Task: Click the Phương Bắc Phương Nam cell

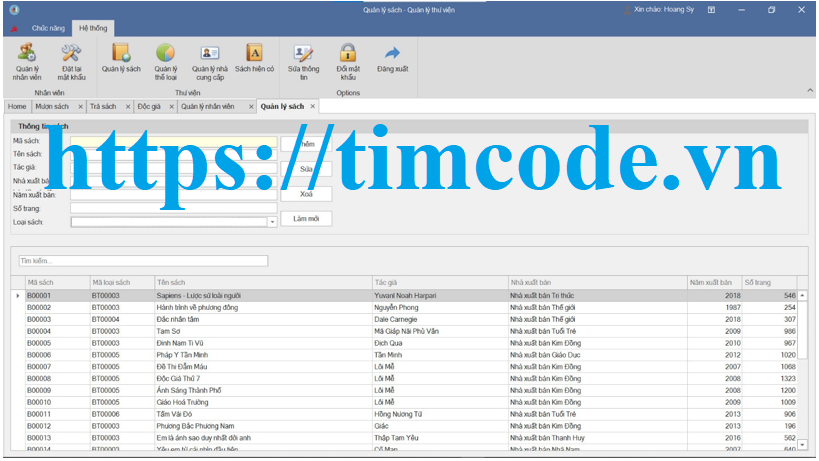Action: click(263, 426)
